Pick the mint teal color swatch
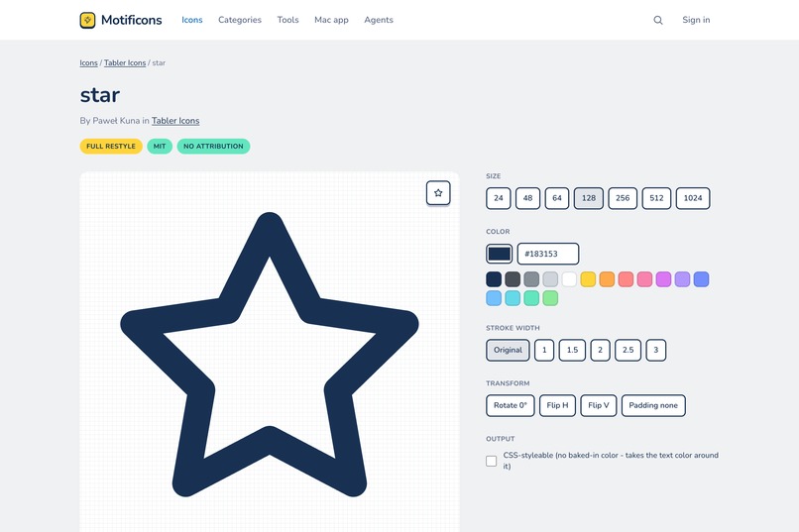 [x=531, y=298]
